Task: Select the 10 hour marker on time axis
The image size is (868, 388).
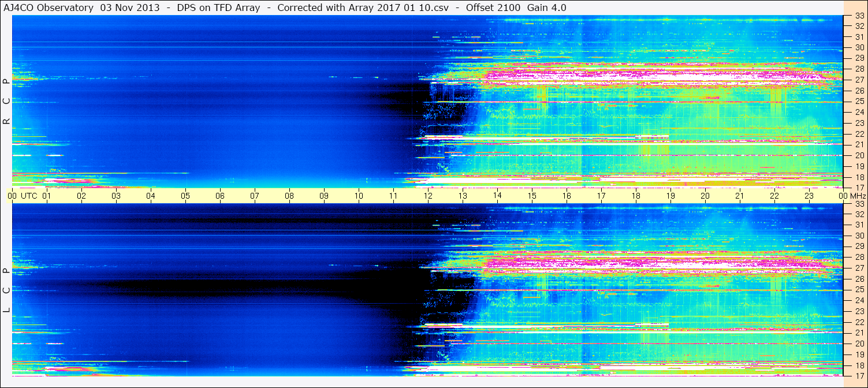Action: click(x=359, y=196)
